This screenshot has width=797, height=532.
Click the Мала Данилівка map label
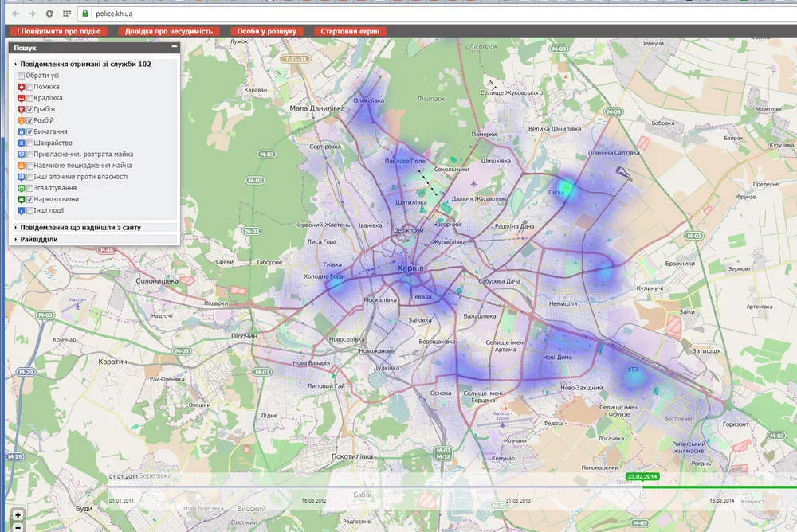[316, 108]
